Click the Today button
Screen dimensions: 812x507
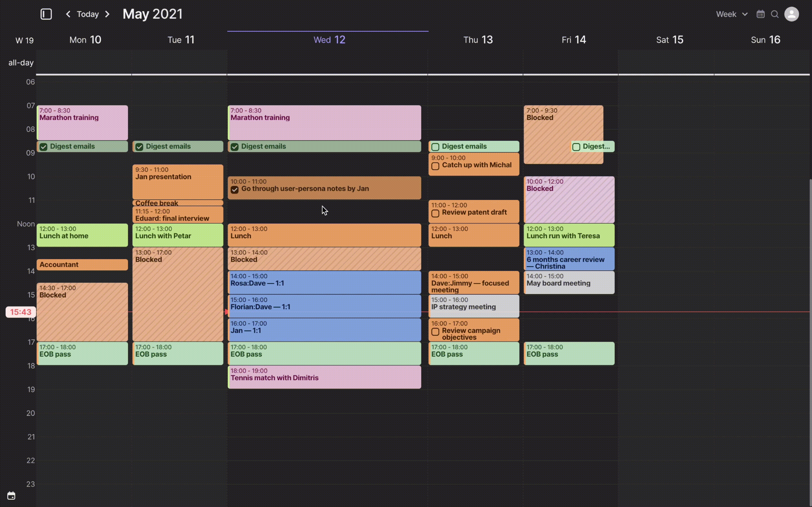click(x=88, y=14)
